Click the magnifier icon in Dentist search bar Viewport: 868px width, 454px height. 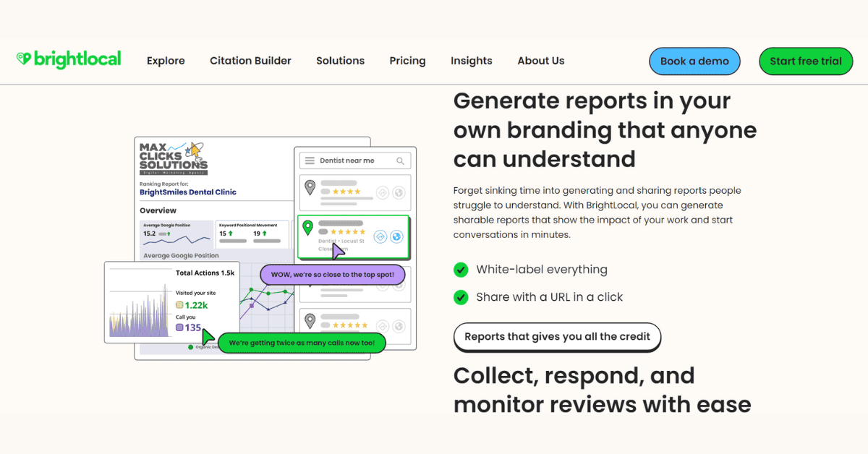400,160
